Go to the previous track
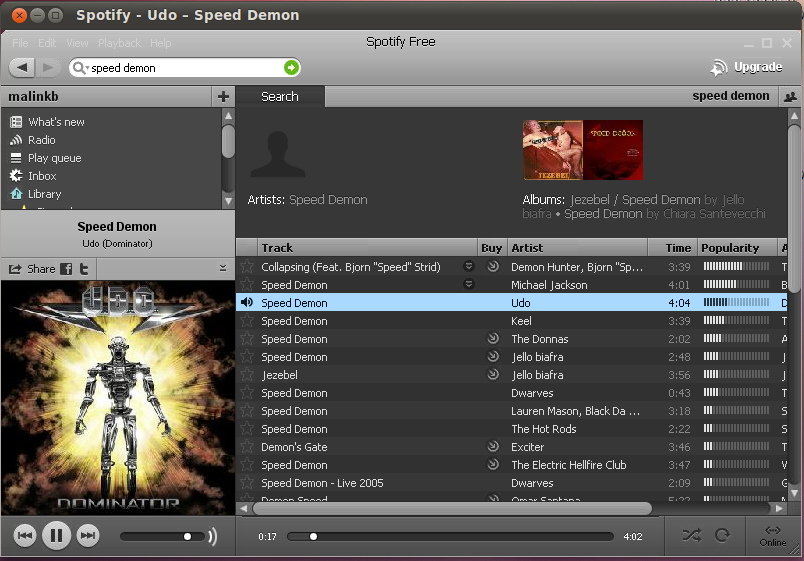Screen dimensions: 804x561 click(25, 536)
